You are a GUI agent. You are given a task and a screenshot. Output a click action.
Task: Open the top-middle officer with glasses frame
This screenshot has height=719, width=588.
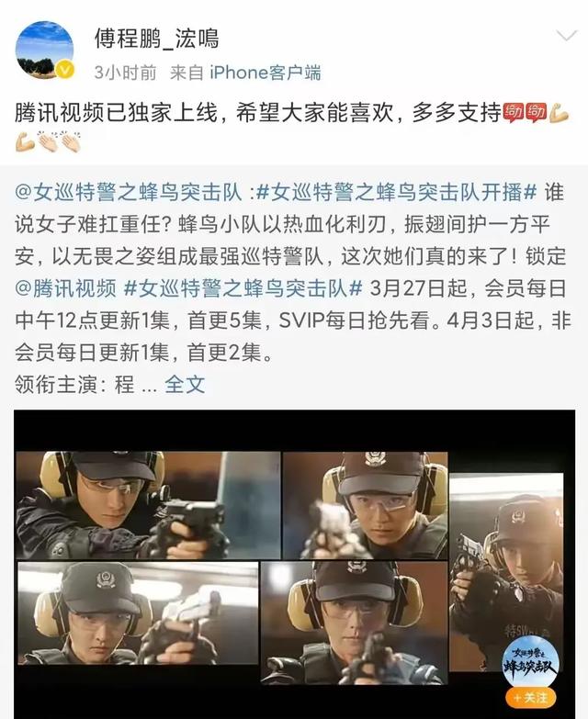365,505
